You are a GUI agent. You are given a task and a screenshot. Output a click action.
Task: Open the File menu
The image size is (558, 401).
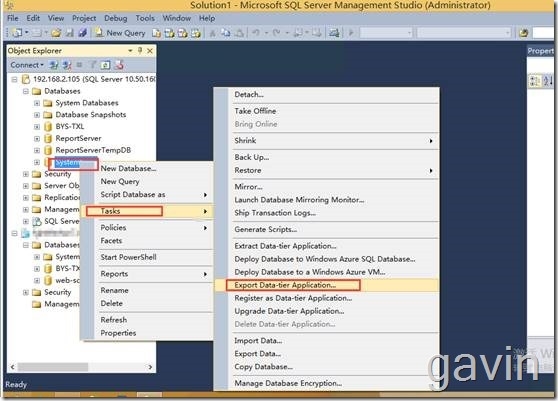pos(12,18)
